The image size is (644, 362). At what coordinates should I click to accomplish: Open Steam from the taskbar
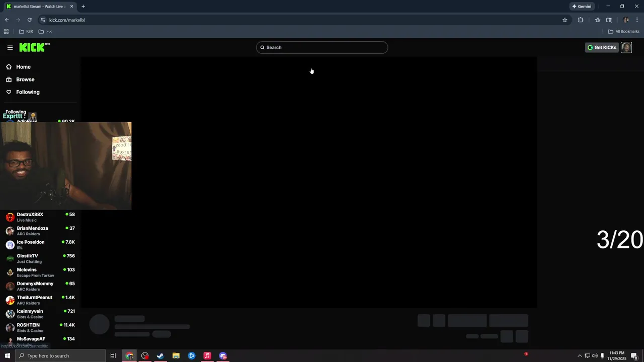click(x=160, y=356)
